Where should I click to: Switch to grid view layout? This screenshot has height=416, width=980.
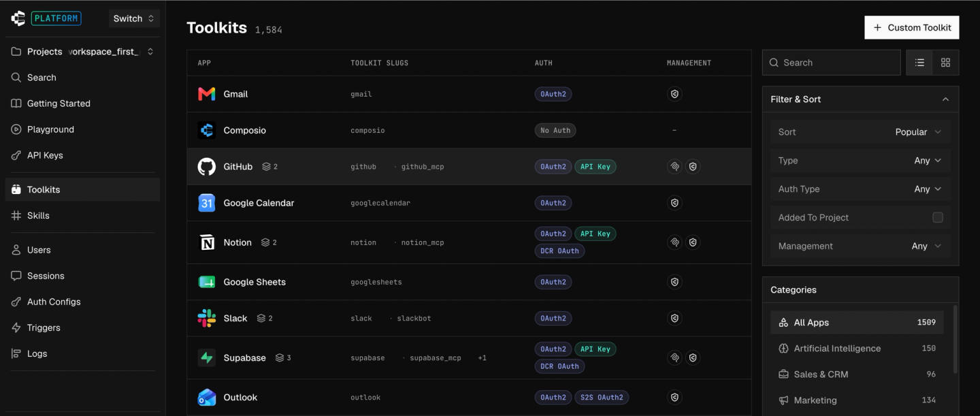[x=945, y=63]
